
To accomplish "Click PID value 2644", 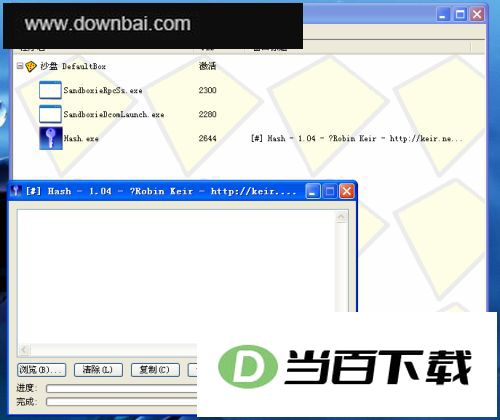I will [208, 138].
